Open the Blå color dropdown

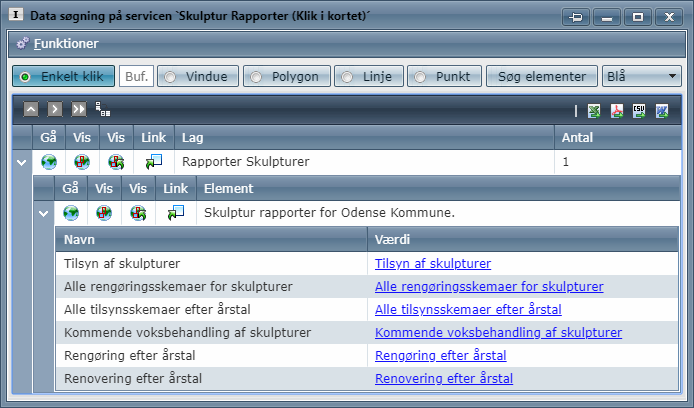tap(641, 76)
